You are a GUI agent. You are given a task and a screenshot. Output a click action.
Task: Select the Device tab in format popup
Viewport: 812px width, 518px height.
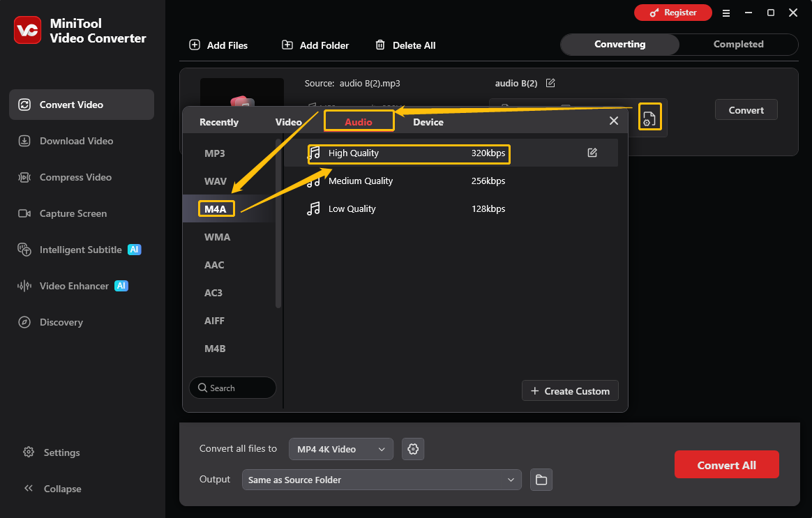[x=428, y=122]
